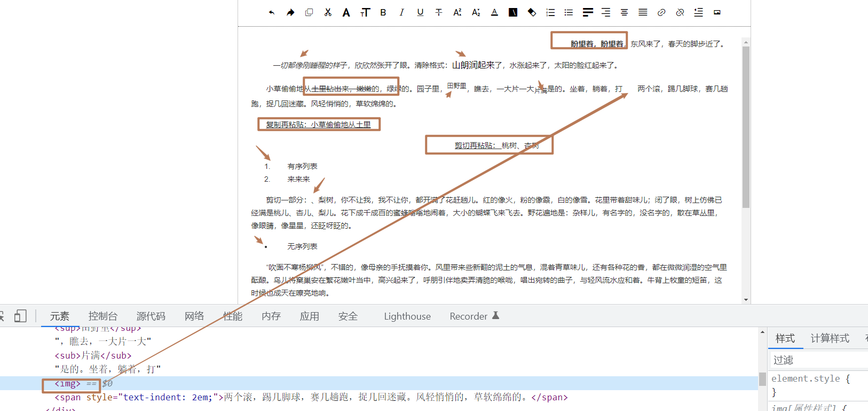Open the 控制台 (Console) tab
The image size is (868, 411).
click(103, 316)
